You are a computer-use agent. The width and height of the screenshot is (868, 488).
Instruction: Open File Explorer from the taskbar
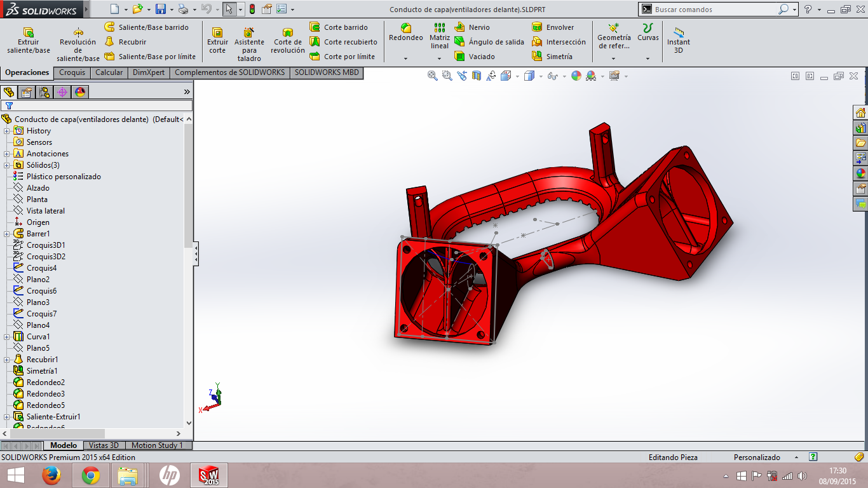[x=128, y=475]
